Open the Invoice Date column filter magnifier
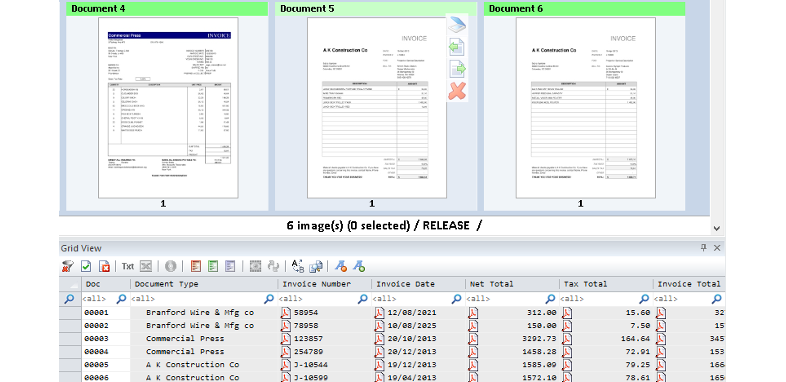This screenshot has height=382, width=786. click(x=456, y=299)
